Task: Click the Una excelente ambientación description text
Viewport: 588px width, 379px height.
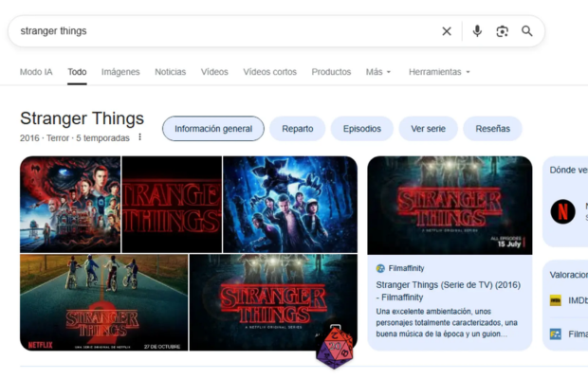Action: [x=447, y=322]
